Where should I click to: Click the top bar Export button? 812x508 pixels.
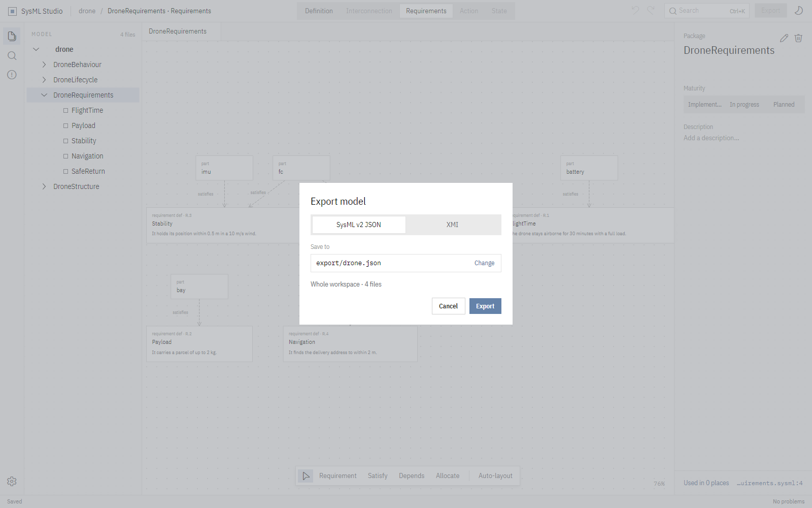click(x=770, y=11)
